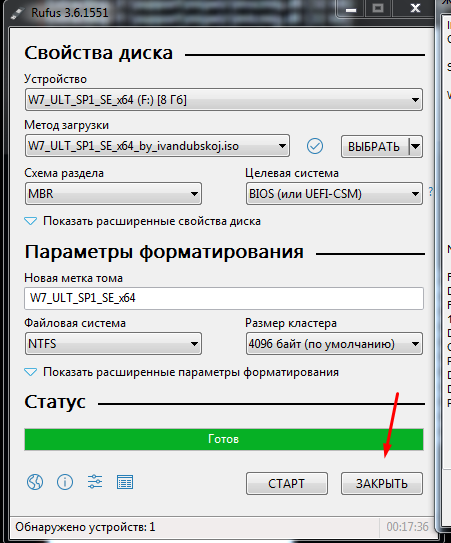This screenshot has height=543, width=451.
Task: Click the Rufus USB title bar icon
Action: (x=17, y=13)
